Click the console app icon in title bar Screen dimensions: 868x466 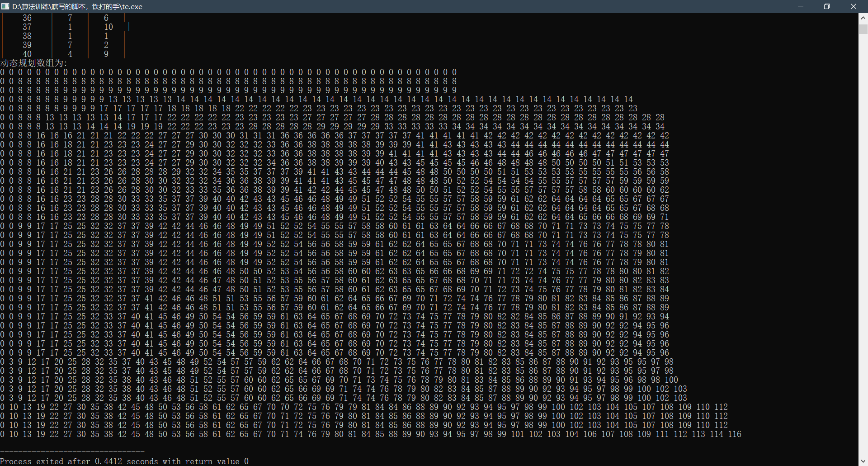click(x=5, y=6)
